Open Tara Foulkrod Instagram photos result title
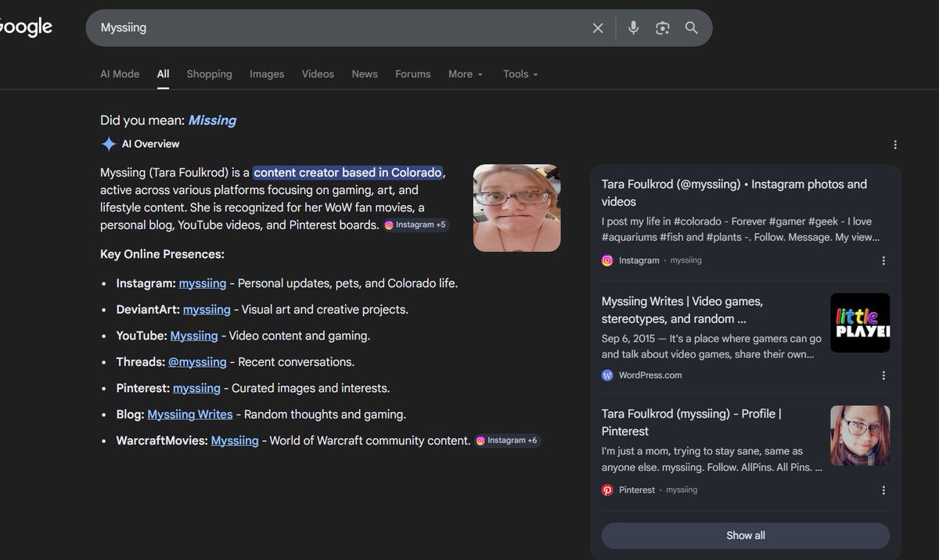Viewport: 939px width, 560px height. coord(734,193)
